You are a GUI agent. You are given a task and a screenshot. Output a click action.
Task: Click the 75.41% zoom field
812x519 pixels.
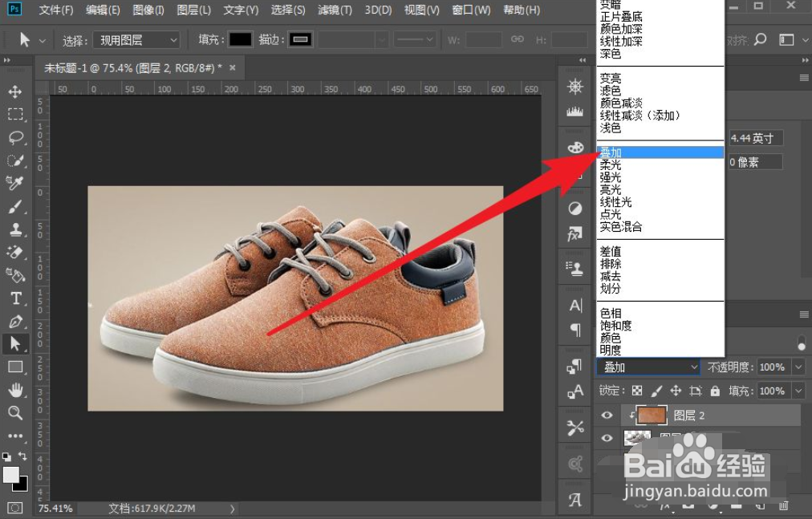56,508
